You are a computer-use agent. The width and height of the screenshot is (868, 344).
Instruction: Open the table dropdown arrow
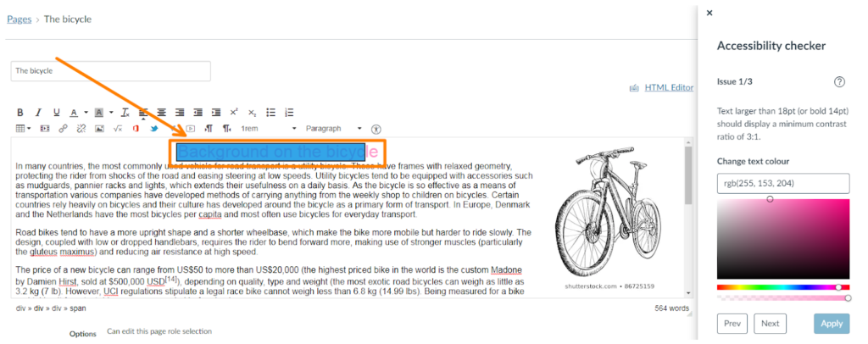[28, 128]
